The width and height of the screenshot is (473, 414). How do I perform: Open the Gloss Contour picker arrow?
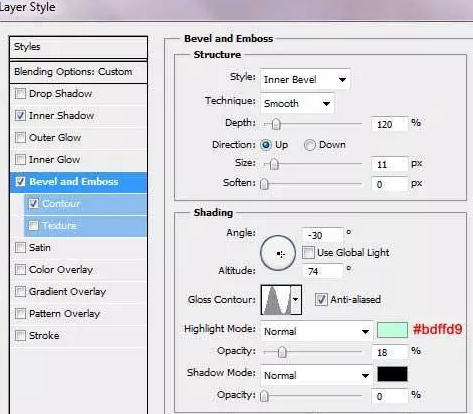(x=296, y=300)
